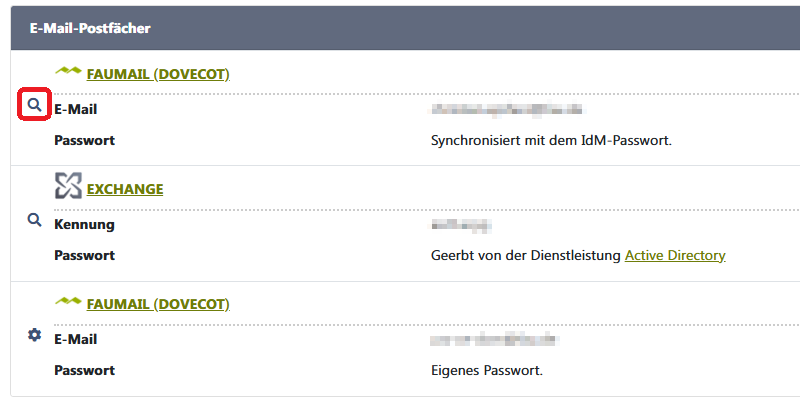Click the Kennung label
The image size is (800, 404).
(x=84, y=225)
